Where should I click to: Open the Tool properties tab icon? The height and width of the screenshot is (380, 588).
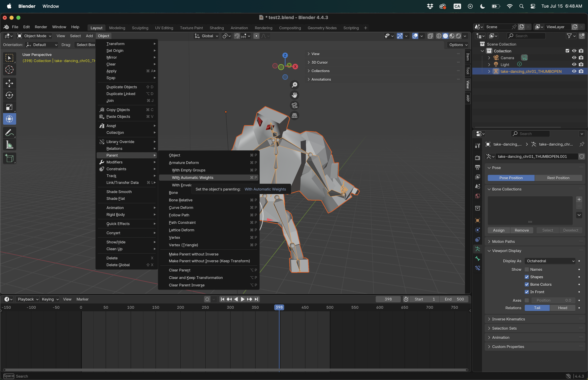[477, 146]
